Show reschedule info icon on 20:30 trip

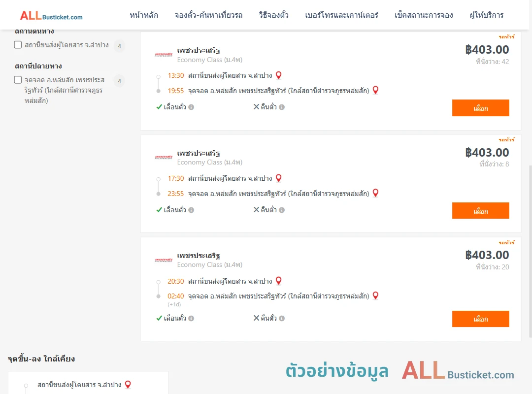point(191,318)
